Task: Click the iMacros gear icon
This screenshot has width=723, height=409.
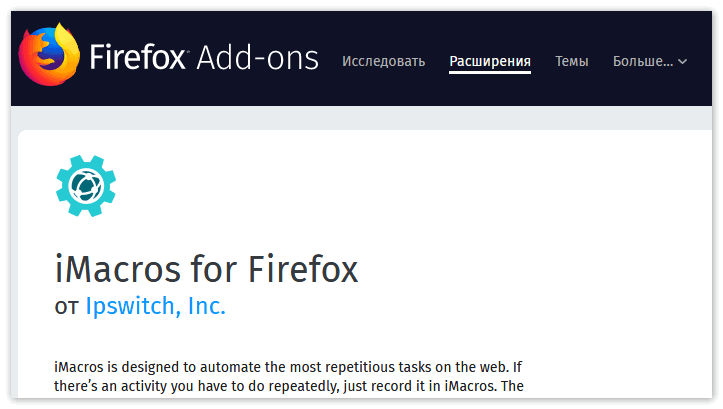Action: [86, 188]
